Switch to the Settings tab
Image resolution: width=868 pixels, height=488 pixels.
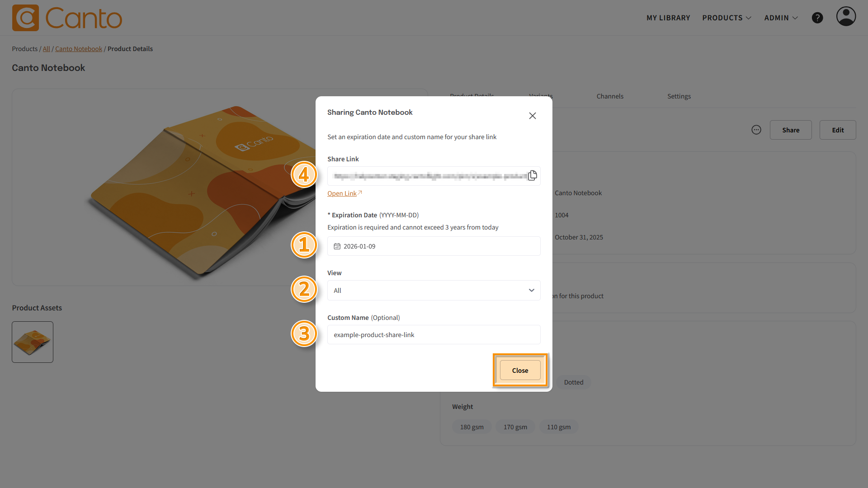[679, 96]
